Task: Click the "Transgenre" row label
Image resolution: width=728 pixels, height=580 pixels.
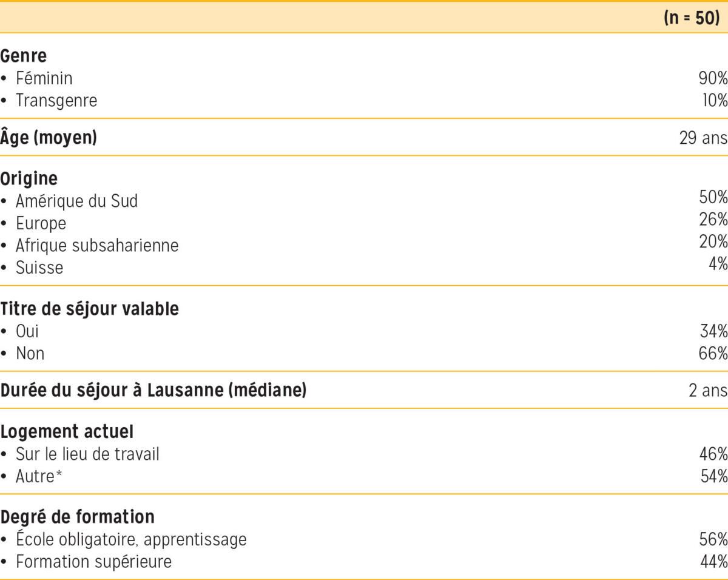Action: tap(56, 101)
